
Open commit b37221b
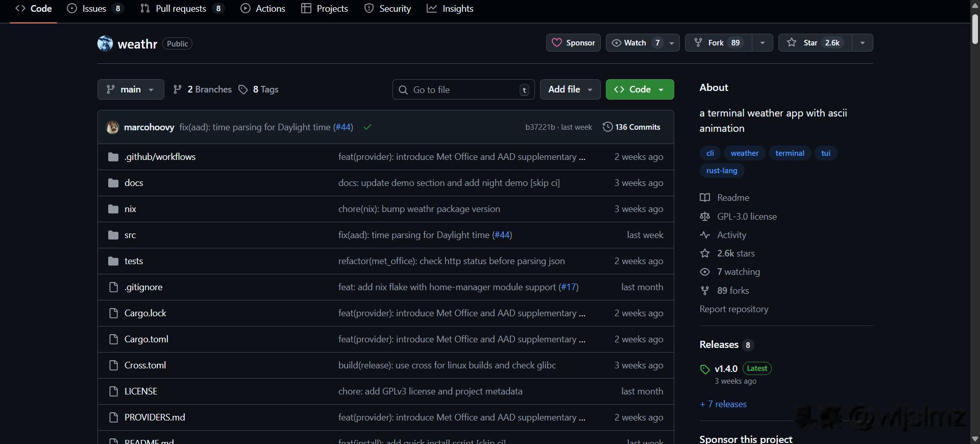point(540,127)
